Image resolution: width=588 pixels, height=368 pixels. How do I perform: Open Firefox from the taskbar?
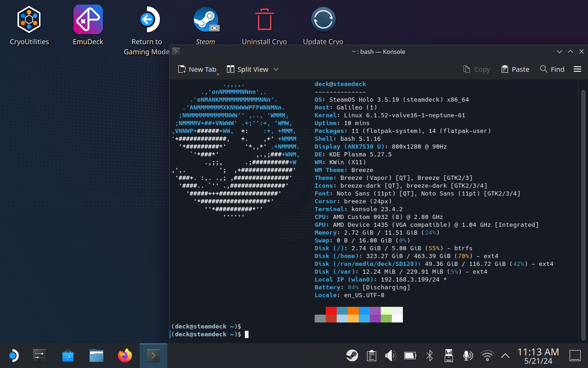(124, 355)
